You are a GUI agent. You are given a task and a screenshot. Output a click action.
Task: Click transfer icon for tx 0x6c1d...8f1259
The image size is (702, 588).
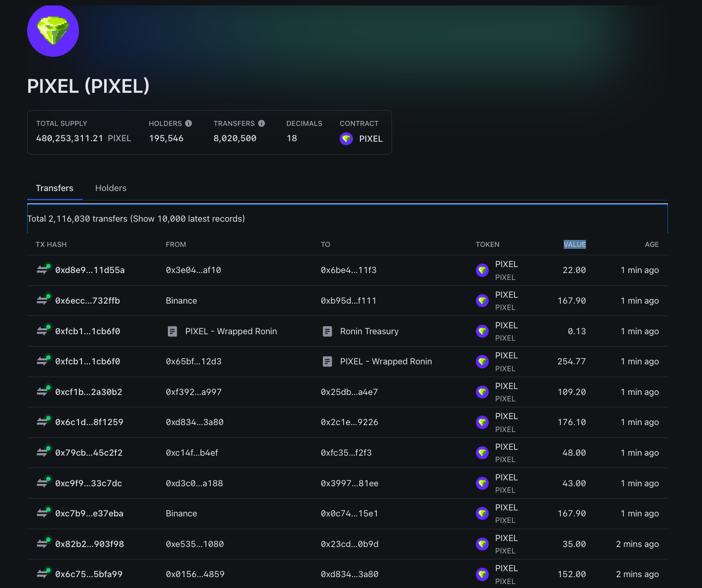click(x=44, y=422)
